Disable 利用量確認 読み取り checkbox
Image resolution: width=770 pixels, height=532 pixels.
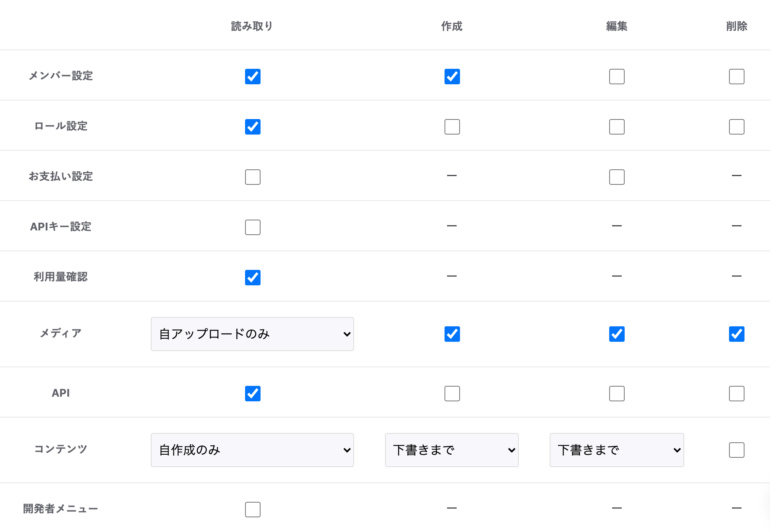pyautogui.click(x=253, y=278)
